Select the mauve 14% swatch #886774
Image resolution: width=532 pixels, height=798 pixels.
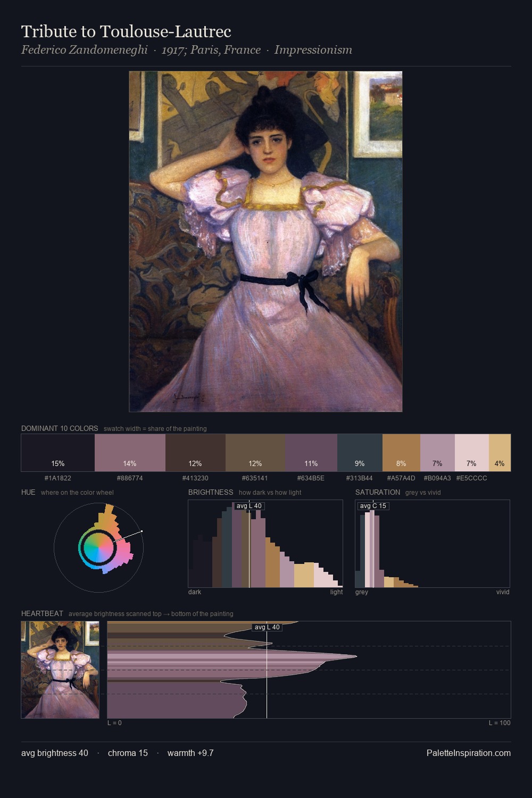pyautogui.click(x=130, y=453)
